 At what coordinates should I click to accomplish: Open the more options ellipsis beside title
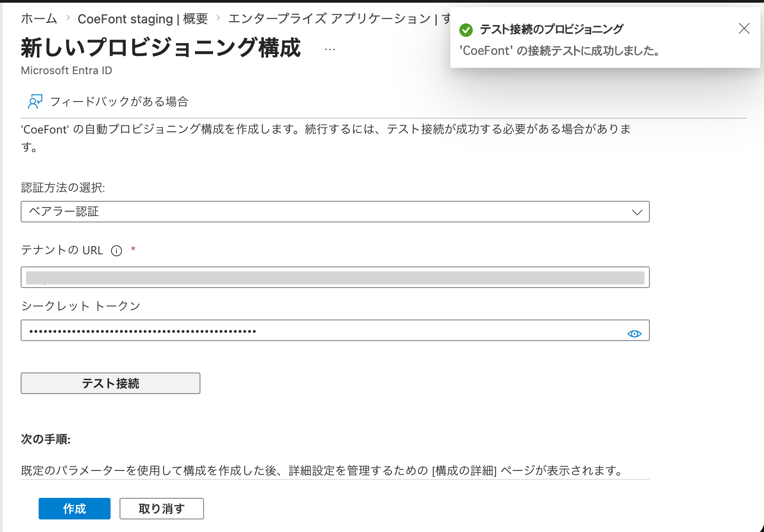330,49
